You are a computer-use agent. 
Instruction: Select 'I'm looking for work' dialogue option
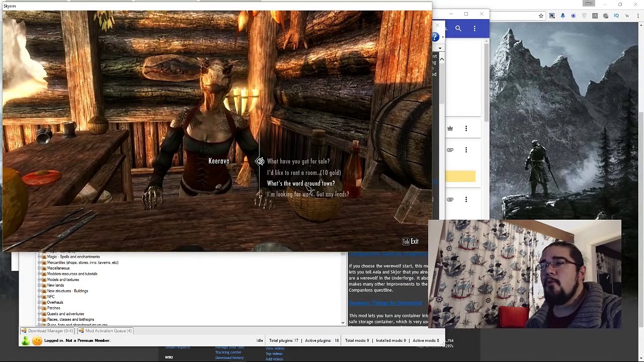(308, 194)
